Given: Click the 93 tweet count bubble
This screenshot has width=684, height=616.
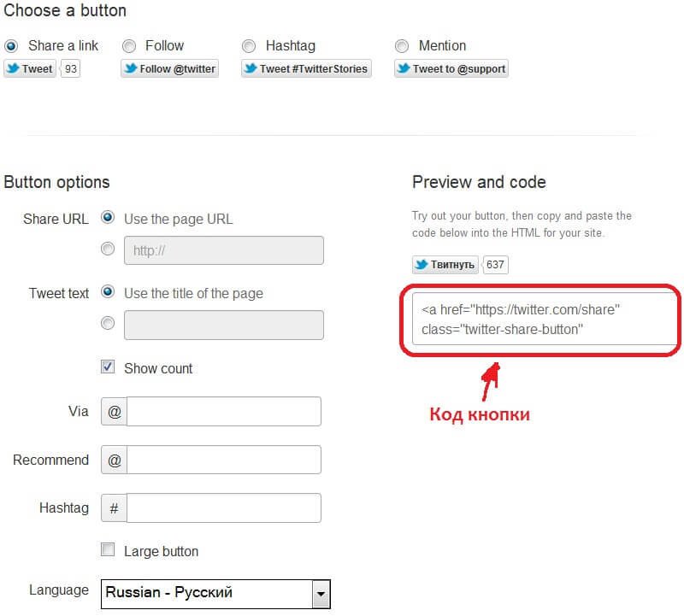Looking at the screenshot, I should click(x=70, y=69).
